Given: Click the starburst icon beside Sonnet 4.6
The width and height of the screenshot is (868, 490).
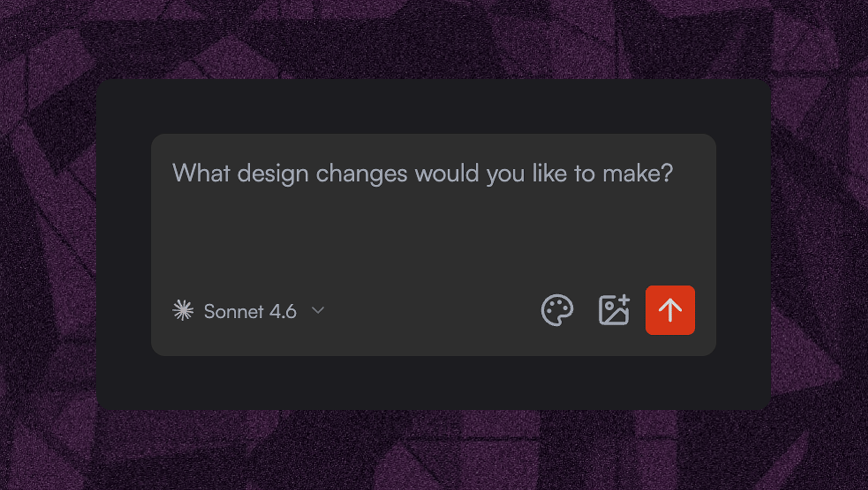Looking at the screenshot, I should click(183, 310).
